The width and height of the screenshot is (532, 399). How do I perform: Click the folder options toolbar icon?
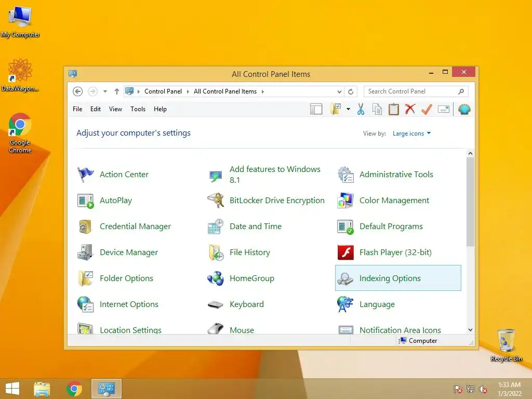335,109
